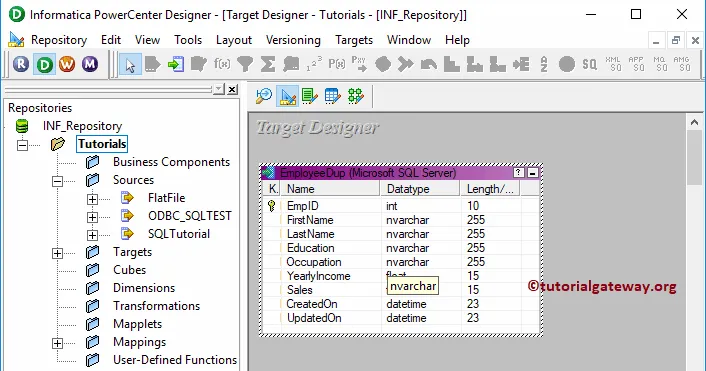Click the green arrow target table icon
Image resolution: width=706 pixels, height=371 pixels.
pyautogui.click(x=176, y=64)
